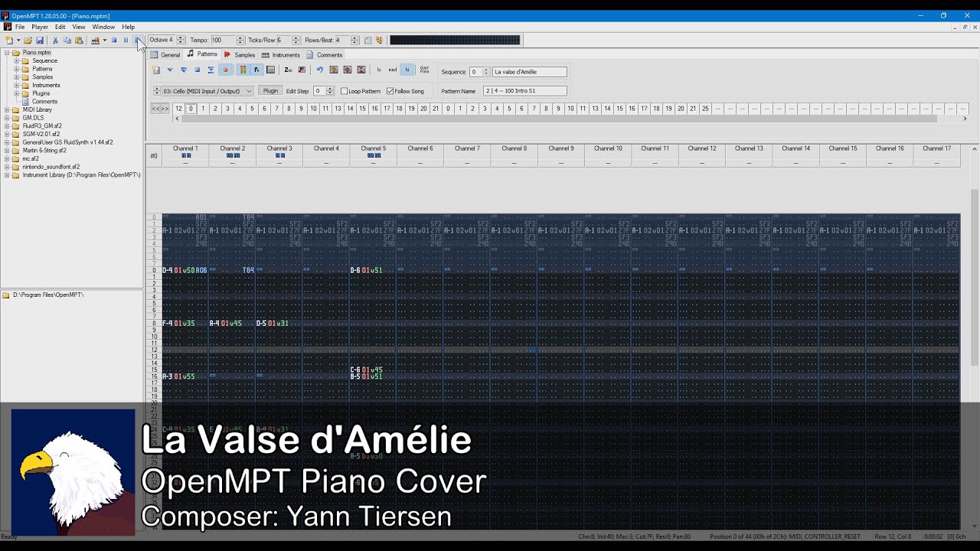Image resolution: width=980 pixels, height=551 pixels.
Task: Expand the Instruments tree folder
Action: coord(16,85)
